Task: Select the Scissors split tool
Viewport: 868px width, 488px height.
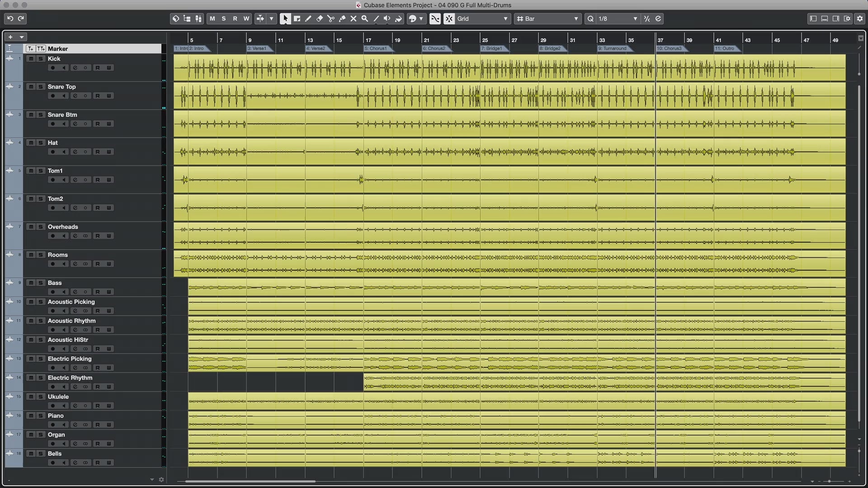Action: click(330, 19)
